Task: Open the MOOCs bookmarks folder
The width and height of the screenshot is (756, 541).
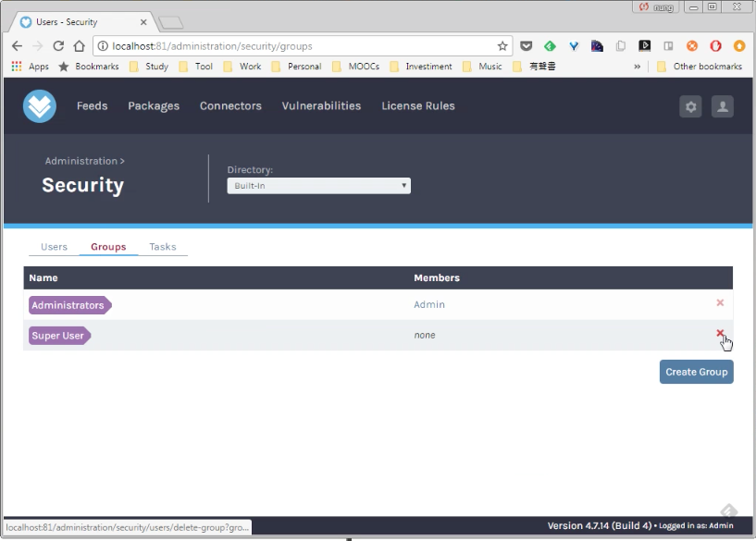Action: click(x=356, y=67)
